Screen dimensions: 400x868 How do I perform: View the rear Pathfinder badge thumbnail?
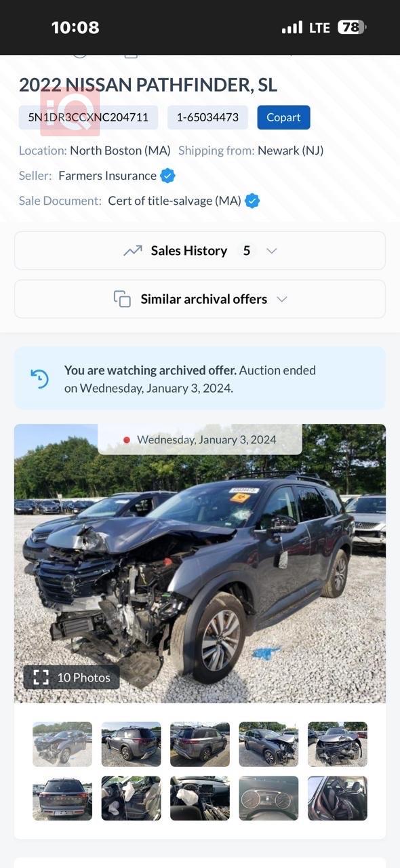pos(62,798)
